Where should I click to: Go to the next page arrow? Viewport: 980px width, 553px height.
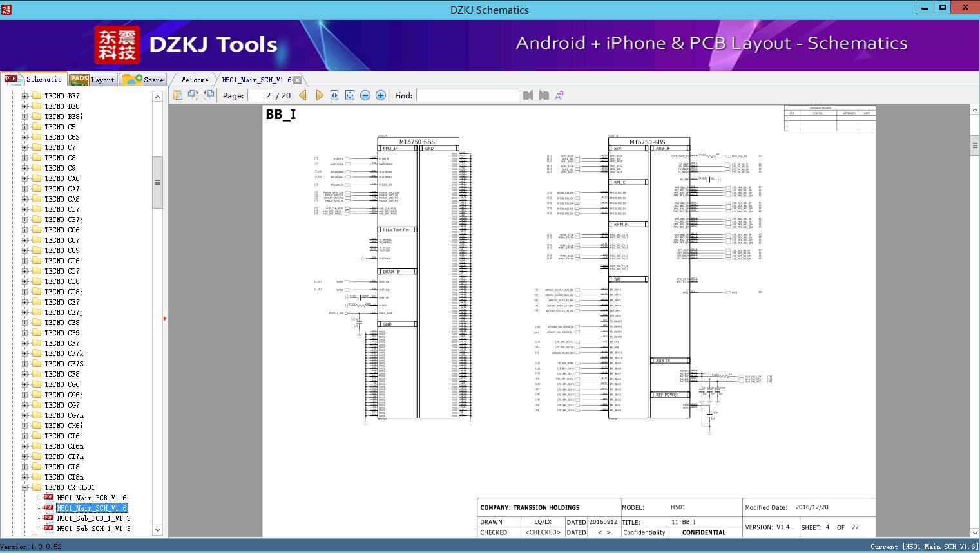(320, 95)
